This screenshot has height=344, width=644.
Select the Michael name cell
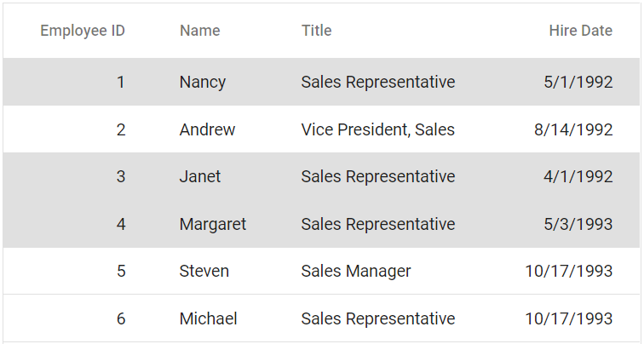[208, 318]
